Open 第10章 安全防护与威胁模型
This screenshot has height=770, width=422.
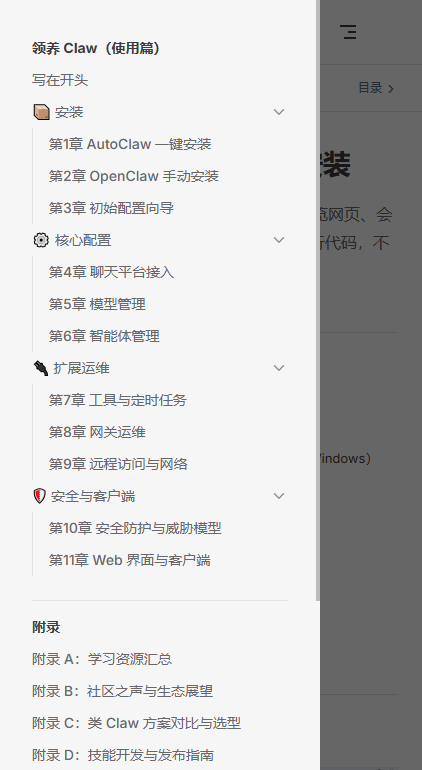point(135,528)
